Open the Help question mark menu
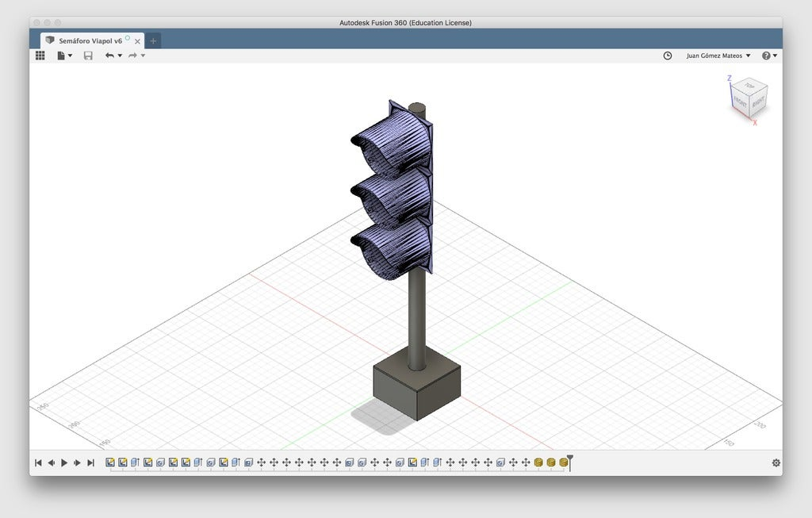The height and width of the screenshot is (518, 812). 766,56
